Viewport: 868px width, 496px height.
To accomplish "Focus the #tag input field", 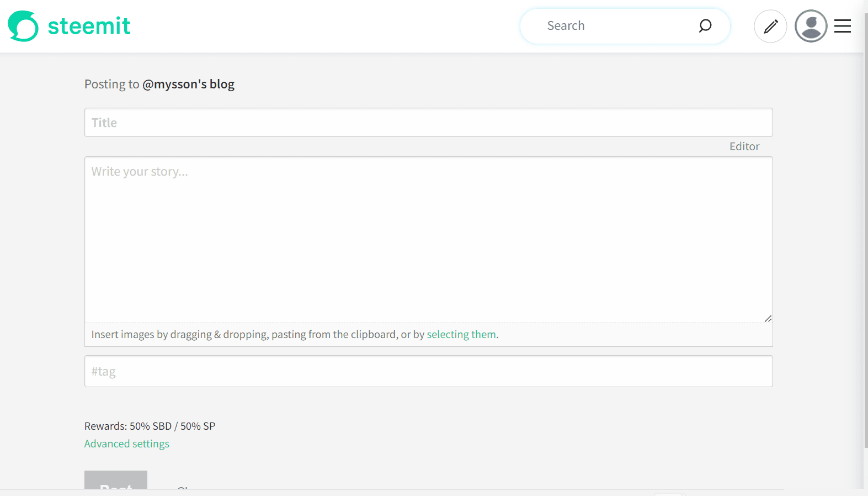I will click(x=428, y=371).
